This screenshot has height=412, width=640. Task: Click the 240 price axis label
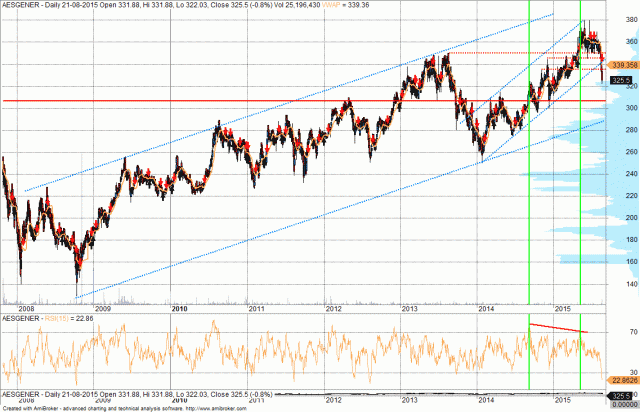[x=631, y=174]
